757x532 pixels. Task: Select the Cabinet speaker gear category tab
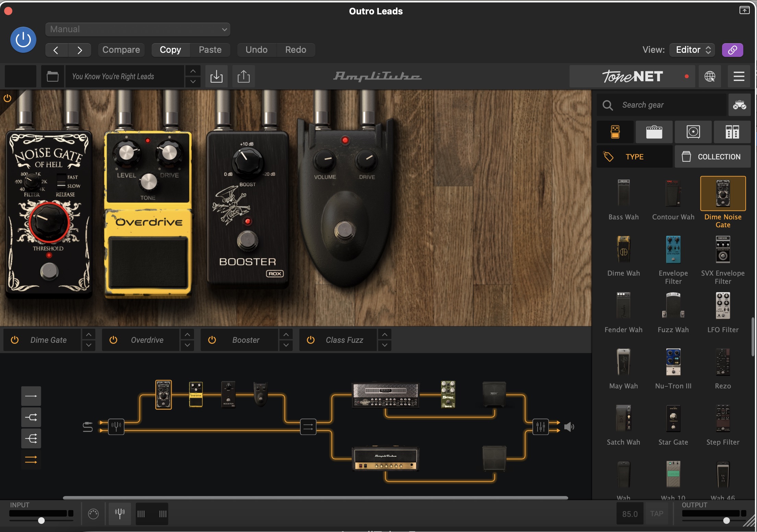693,132
